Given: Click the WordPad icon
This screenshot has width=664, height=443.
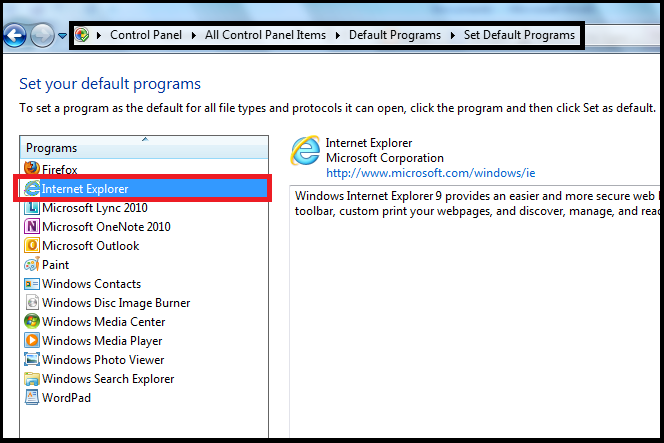Looking at the screenshot, I should click(x=32, y=398).
